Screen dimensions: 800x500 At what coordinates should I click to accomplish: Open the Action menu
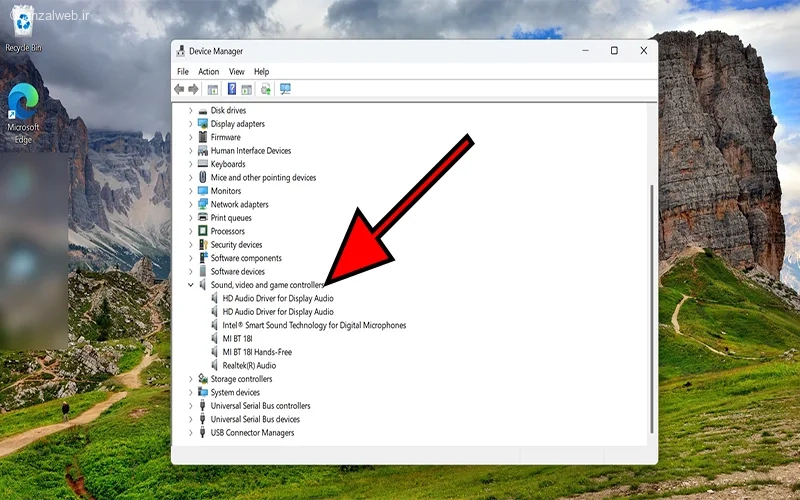208,72
